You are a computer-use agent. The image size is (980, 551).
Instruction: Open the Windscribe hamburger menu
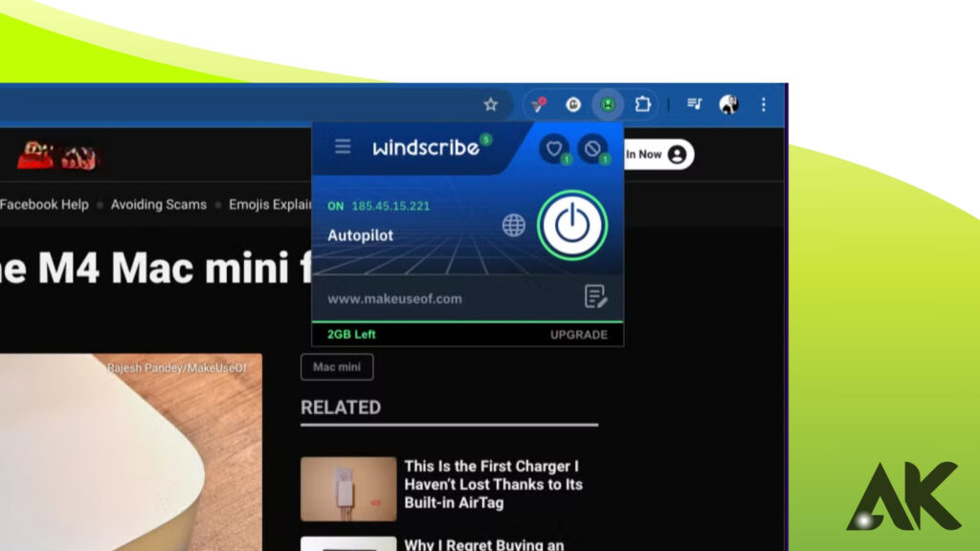(343, 147)
